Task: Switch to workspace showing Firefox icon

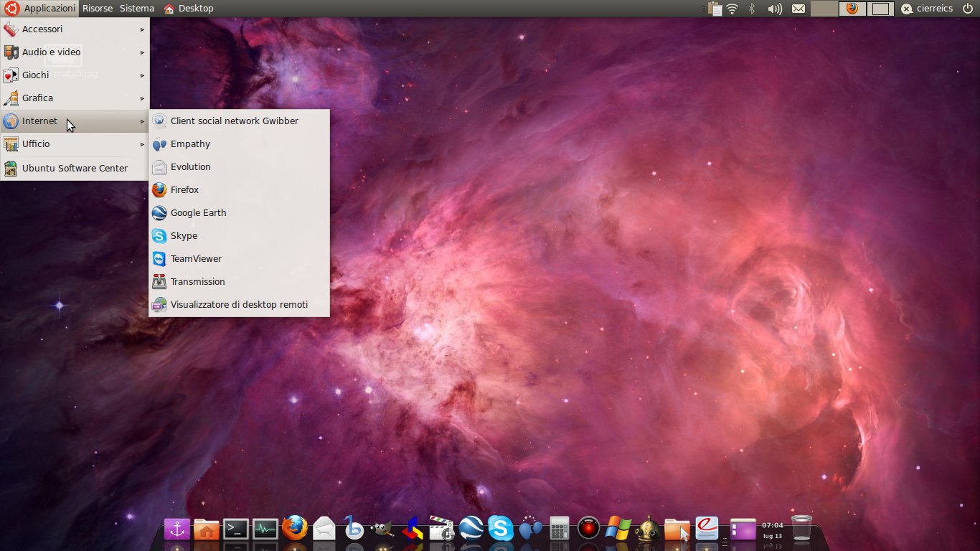Action: pyautogui.click(x=852, y=9)
